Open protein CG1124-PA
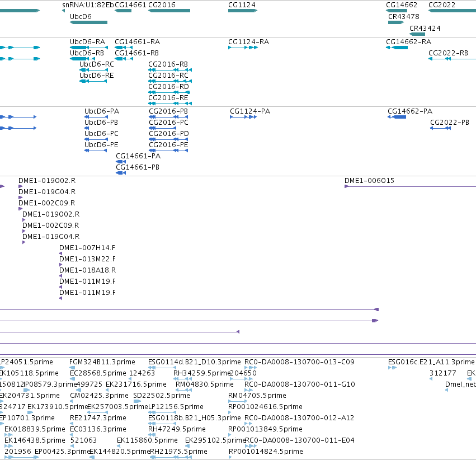 (x=250, y=111)
